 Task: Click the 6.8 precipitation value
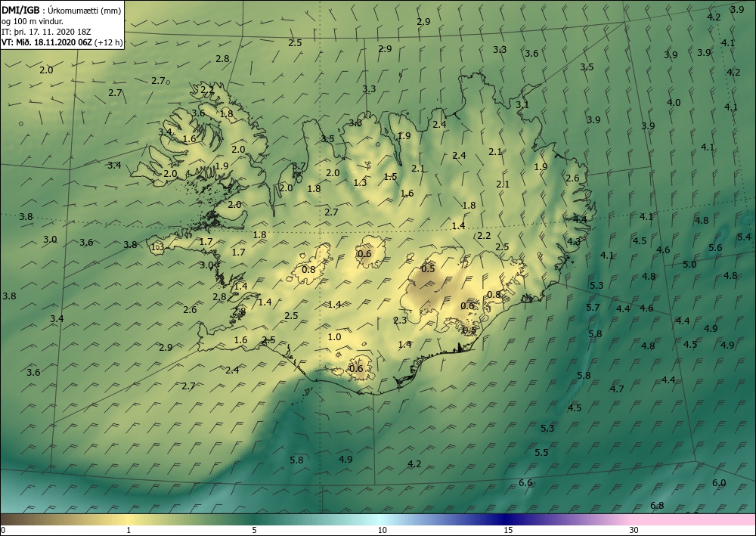coord(657,505)
